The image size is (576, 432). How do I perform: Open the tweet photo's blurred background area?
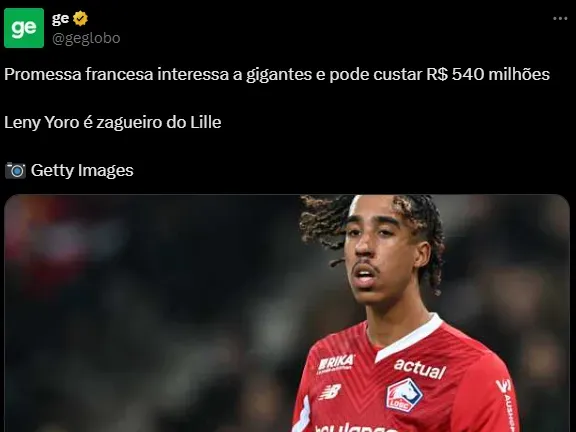147,312
